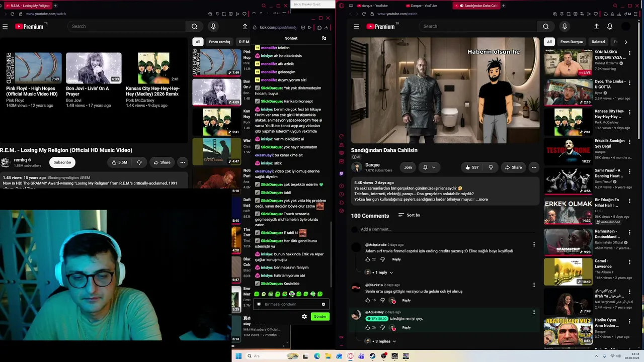Open the Windows Start menu
This screenshot has height=362, width=644.
[x=238, y=356]
